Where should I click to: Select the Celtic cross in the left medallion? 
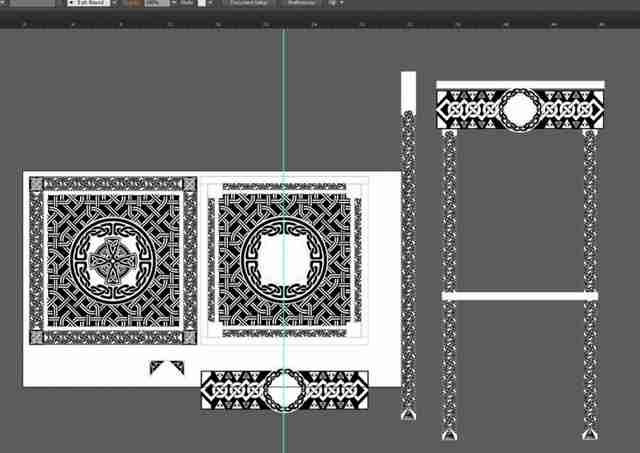pos(111,260)
